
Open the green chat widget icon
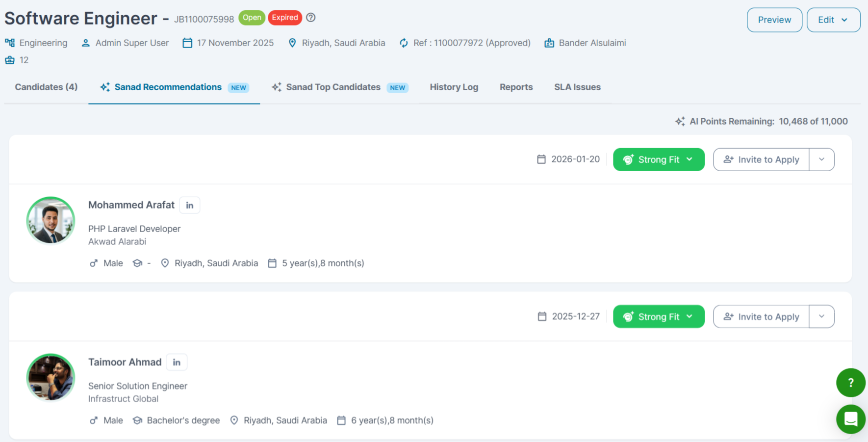pyautogui.click(x=850, y=419)
